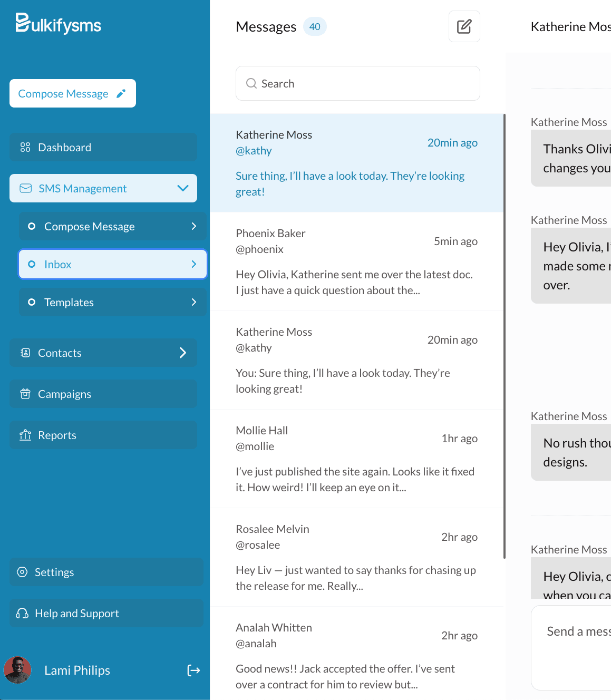611x700 pixels.
Task: Click Compose Message submenu bullet icon
Action: tap(32, 226)
